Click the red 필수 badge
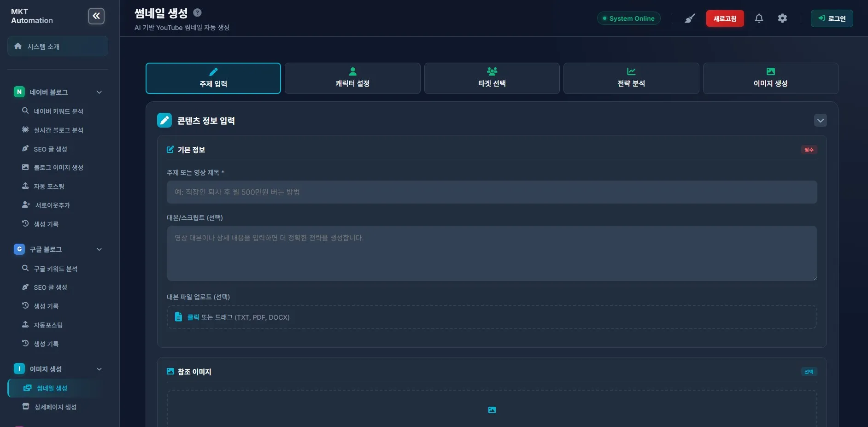 click(809, 150)
